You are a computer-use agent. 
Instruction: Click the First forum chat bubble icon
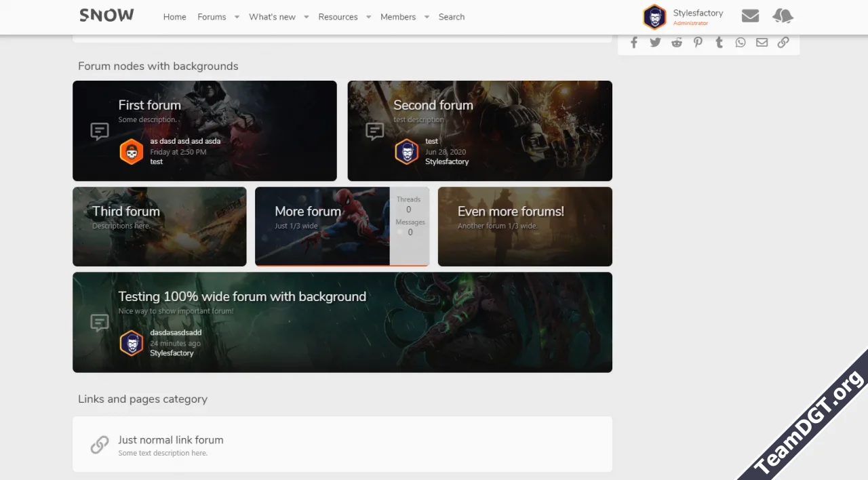[100, 131]
